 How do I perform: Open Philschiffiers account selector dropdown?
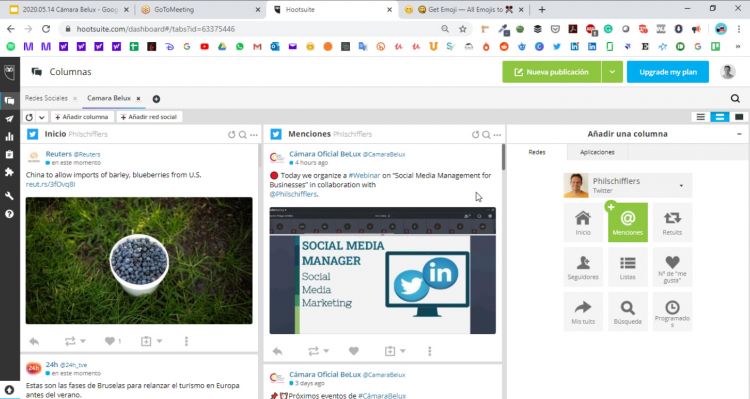[x=628, y=185]
